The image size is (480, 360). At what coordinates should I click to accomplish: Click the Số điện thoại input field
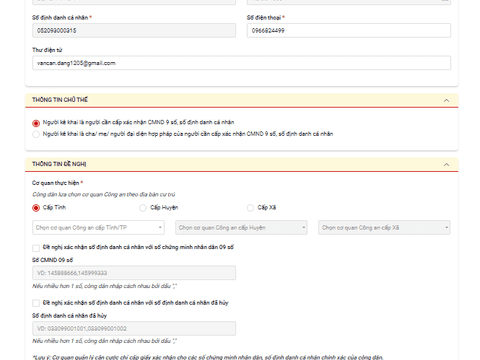349,30
